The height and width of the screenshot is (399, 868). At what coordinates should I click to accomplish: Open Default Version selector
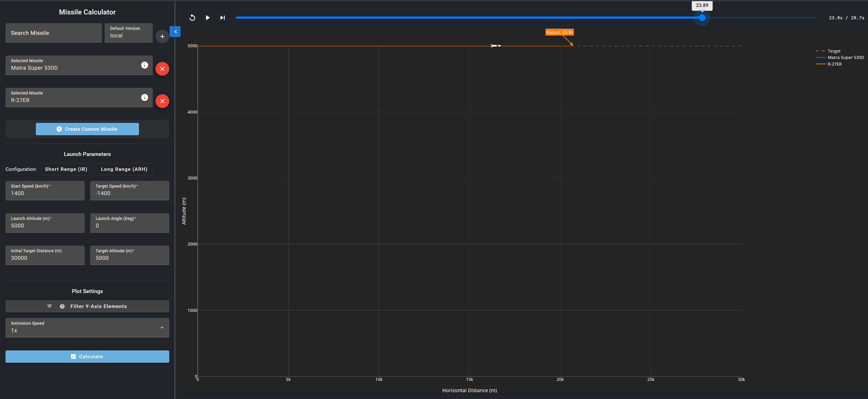129,33
